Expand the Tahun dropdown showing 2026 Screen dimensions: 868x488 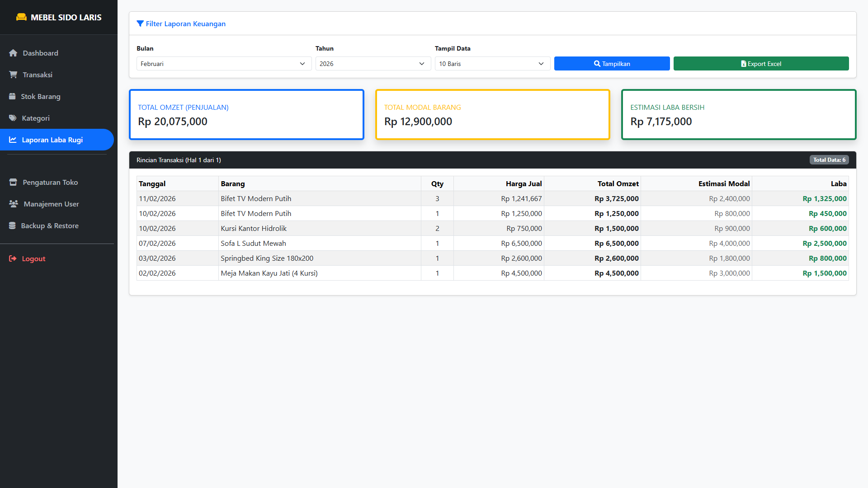(373, 64)
